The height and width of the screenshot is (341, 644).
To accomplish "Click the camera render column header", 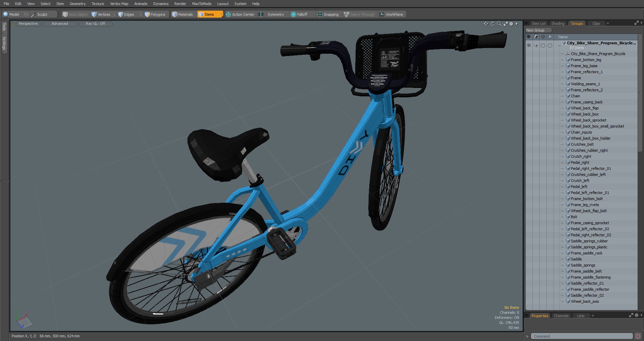I will (536, 37).
